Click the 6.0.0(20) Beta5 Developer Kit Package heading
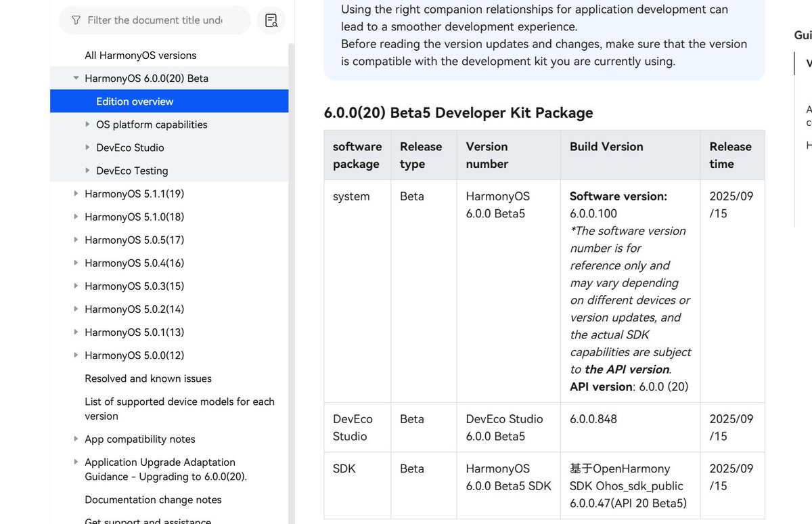This screenshot has width=812, height=524. 459,112
